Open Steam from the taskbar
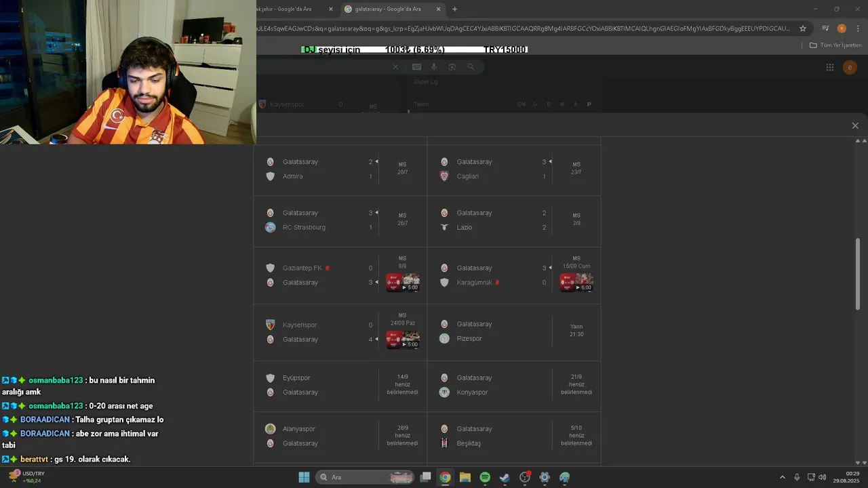The width and height of the screenshot is (868, 488). (x=505, y=477)
